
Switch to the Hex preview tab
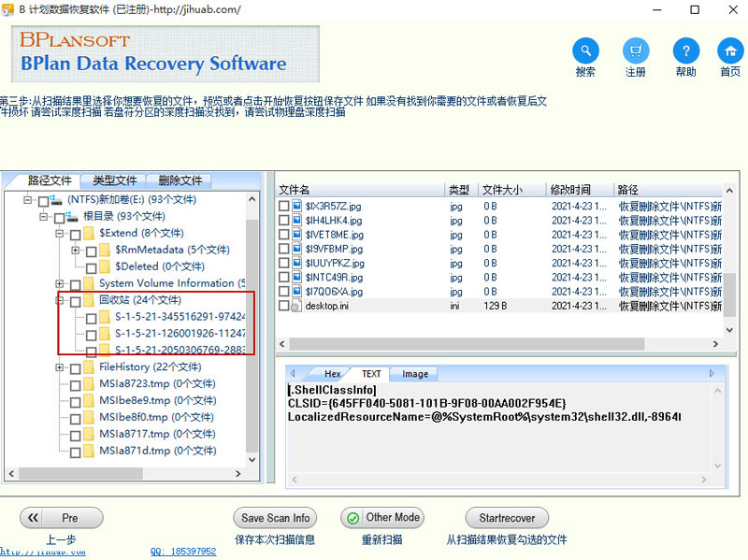pyautogui.click(x=332, y=374)
